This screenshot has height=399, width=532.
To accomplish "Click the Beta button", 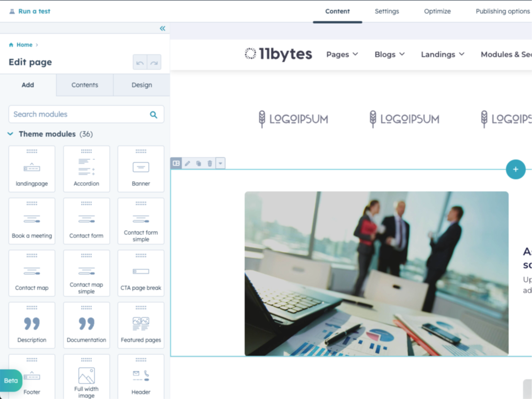I will (x=11, y=381).
